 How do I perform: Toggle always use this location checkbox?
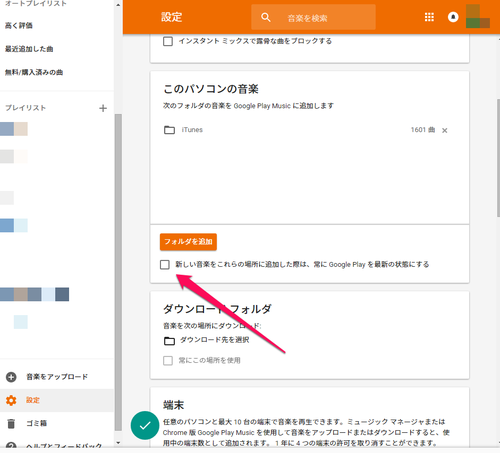coord(168,360)
